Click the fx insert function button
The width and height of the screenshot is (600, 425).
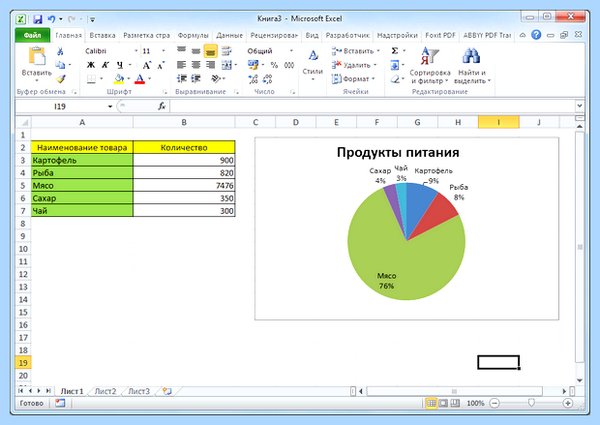pos(162,106)
